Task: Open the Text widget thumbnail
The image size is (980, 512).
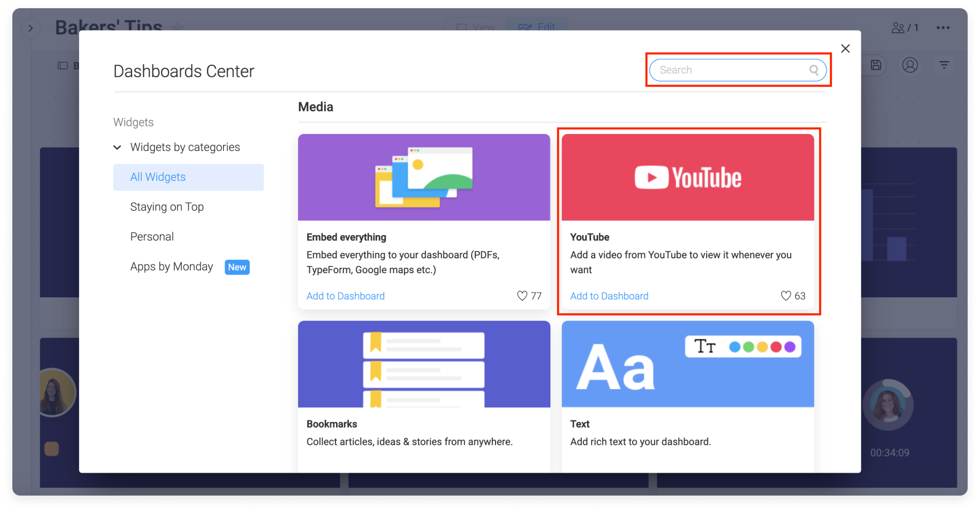Action: [688, 364]
